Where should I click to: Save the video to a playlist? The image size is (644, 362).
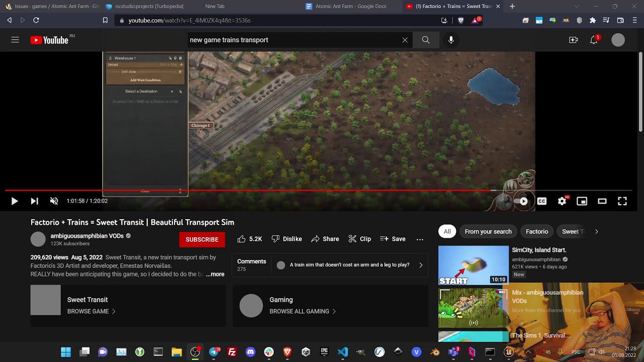coord(393,239)
